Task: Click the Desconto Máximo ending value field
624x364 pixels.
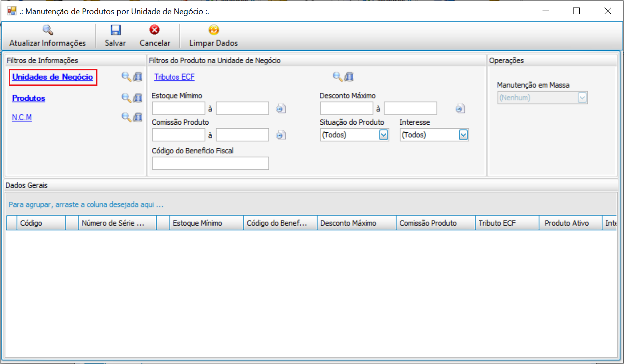Action: (x=411, y=108)
